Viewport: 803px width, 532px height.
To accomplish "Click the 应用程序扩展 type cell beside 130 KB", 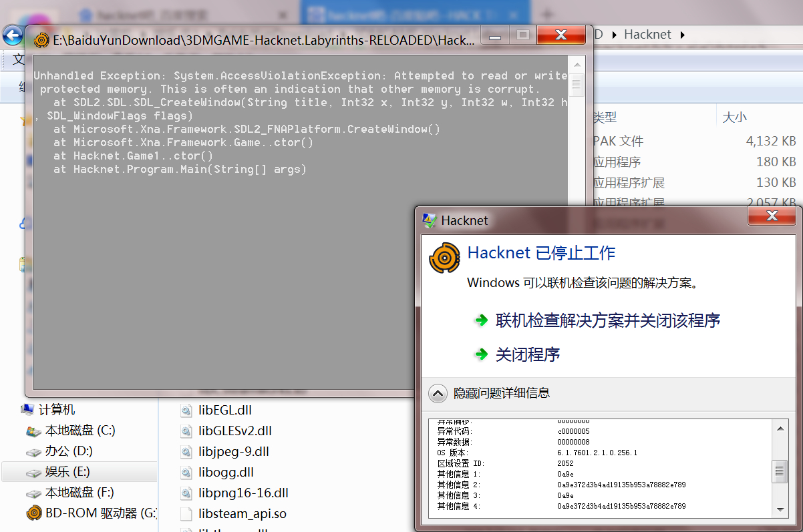I will pyautogui.click(x=629, y=182).
